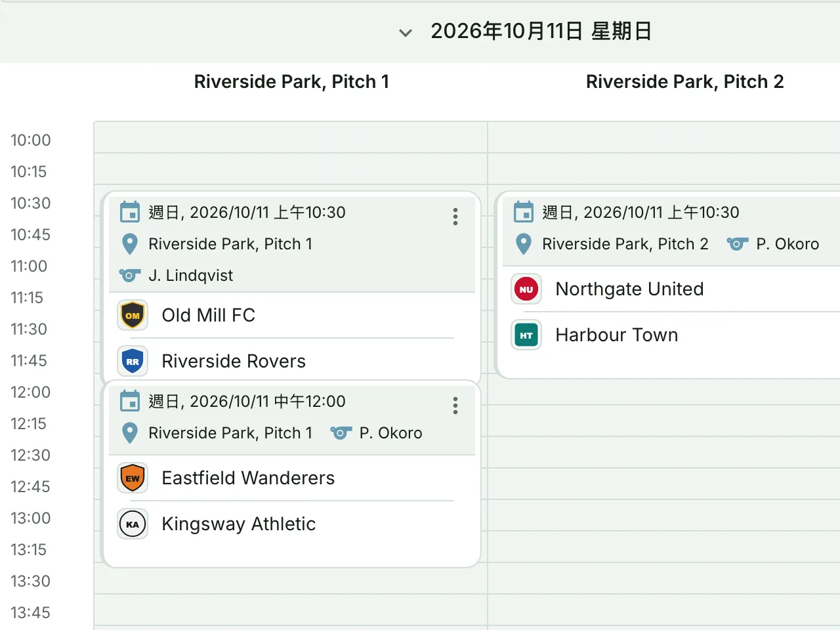This screenshot has width=840, height=630.
Task: Open the date heading 2026年10月11日 星期日
Action: 541,31
